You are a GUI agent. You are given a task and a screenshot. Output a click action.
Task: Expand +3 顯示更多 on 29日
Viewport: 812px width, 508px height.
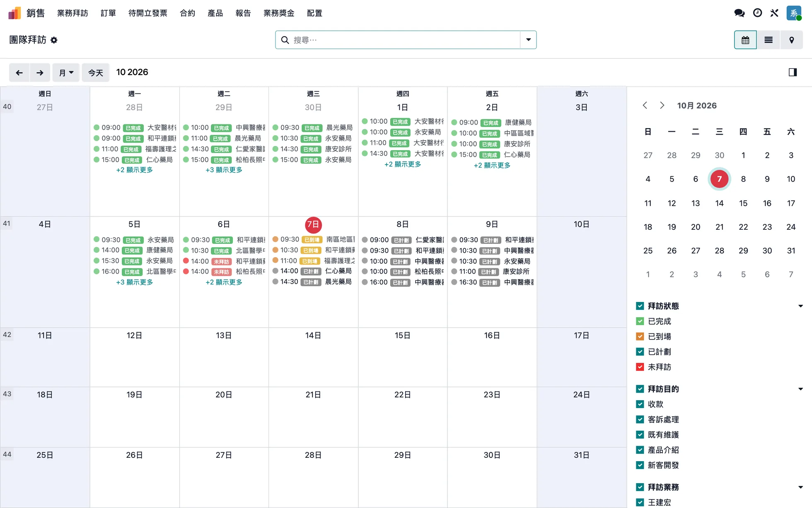point(224,170)
